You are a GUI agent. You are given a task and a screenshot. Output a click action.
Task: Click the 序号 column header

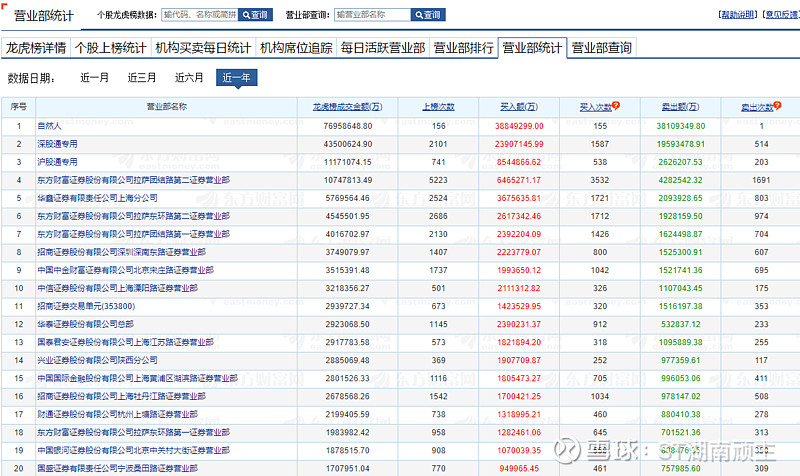[18, 107]
